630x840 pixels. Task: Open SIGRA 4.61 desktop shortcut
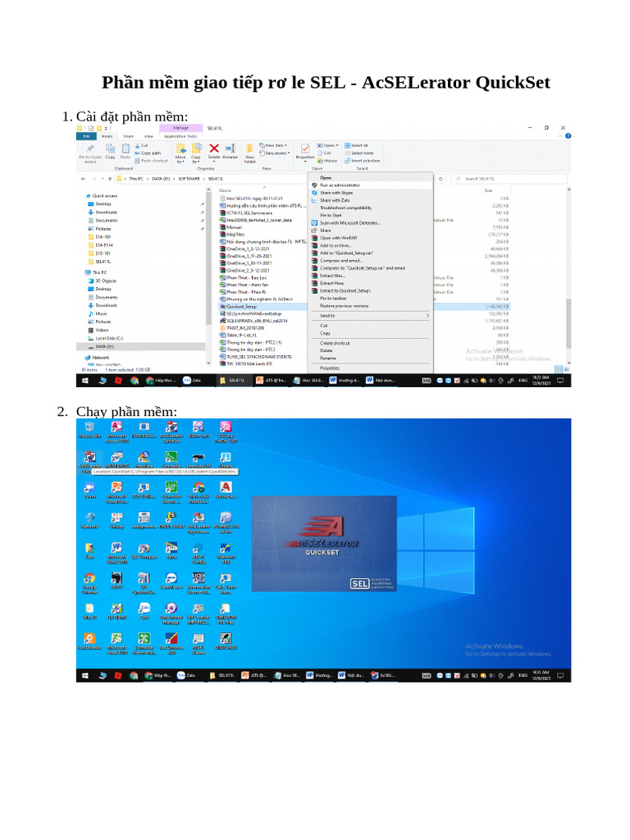click(x=199, y=430)
